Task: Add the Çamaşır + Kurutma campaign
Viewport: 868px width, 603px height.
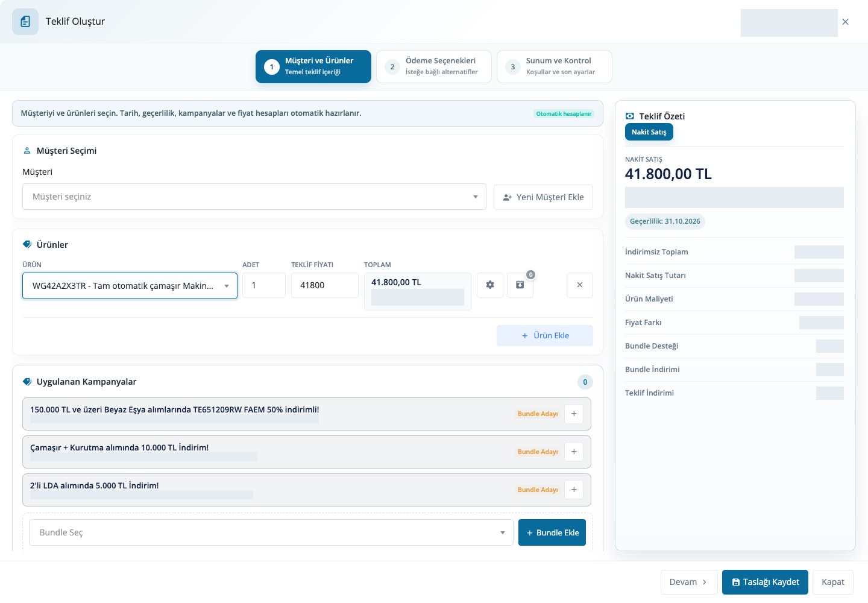Action: [574, 452]
